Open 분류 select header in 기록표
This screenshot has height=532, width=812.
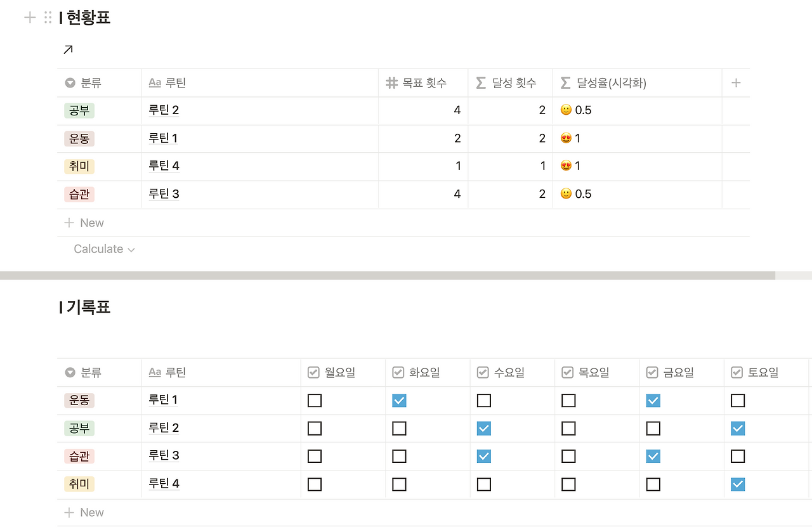click(x=99, y=372)
